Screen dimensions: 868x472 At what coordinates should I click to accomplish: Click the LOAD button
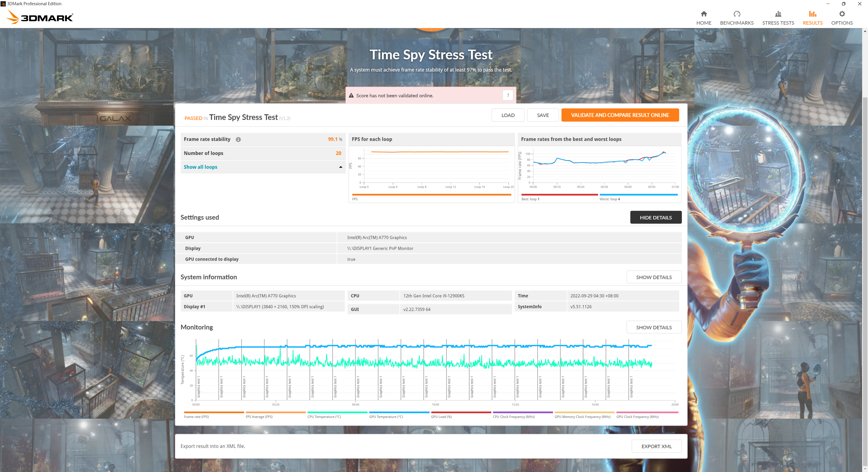pyautogui.click(x=508, y=115)
